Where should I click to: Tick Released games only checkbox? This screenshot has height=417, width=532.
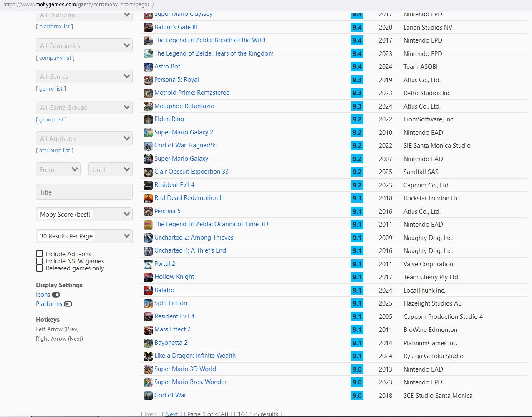point(40,268)
